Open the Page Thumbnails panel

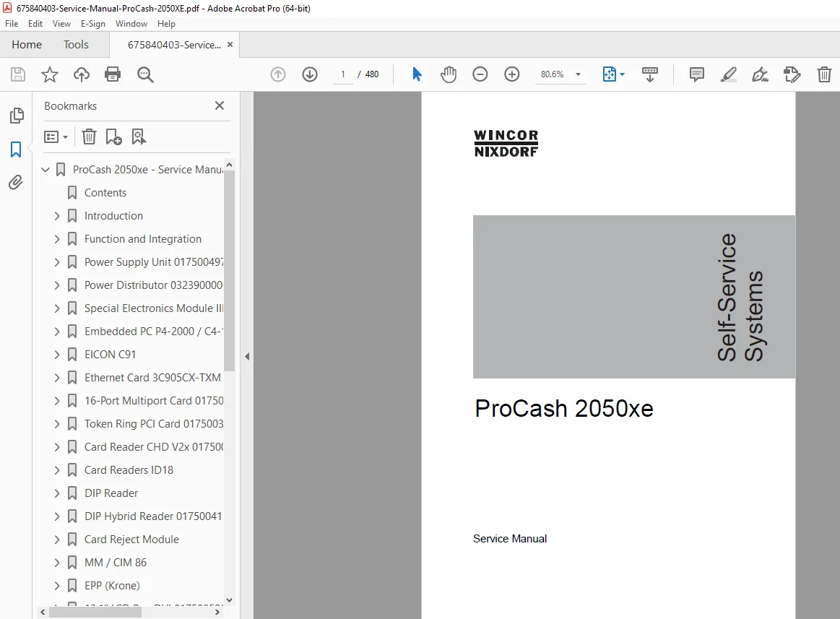pos(17,115)
